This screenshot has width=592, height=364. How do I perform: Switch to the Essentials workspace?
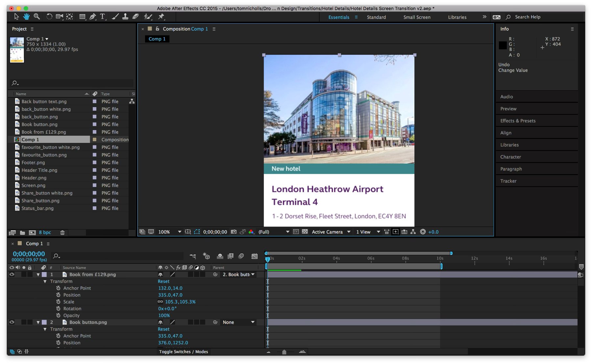339,17
